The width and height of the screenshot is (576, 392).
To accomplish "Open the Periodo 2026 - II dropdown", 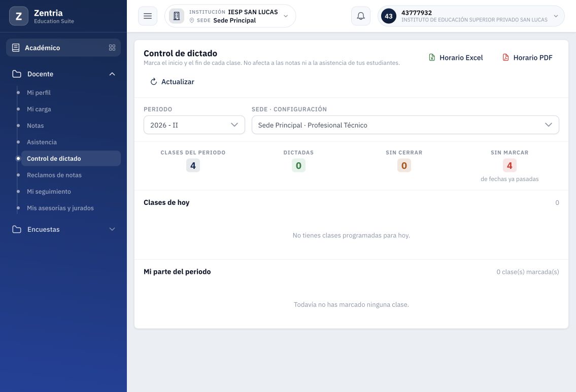I will 194,125.
